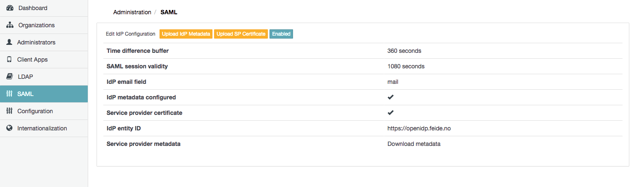
Task: Click the SAML sliders icon
Action: pyautogui.click(x=9, y=94)
